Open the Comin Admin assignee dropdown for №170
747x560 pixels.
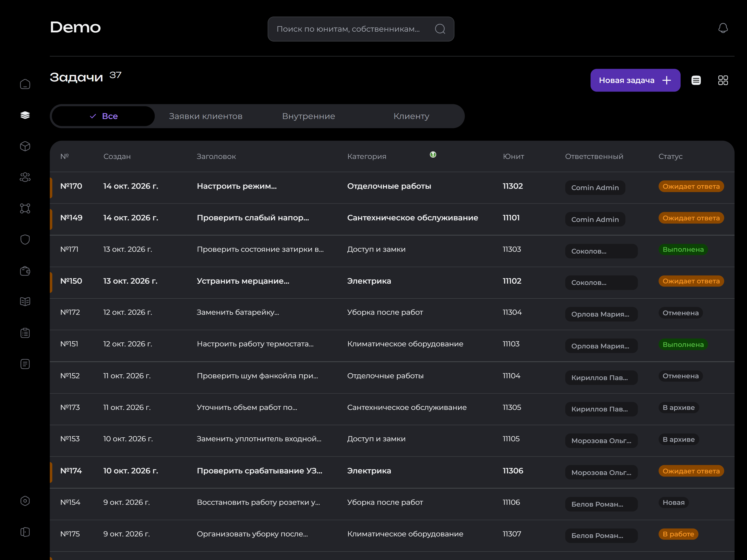(x=595, y=188)
